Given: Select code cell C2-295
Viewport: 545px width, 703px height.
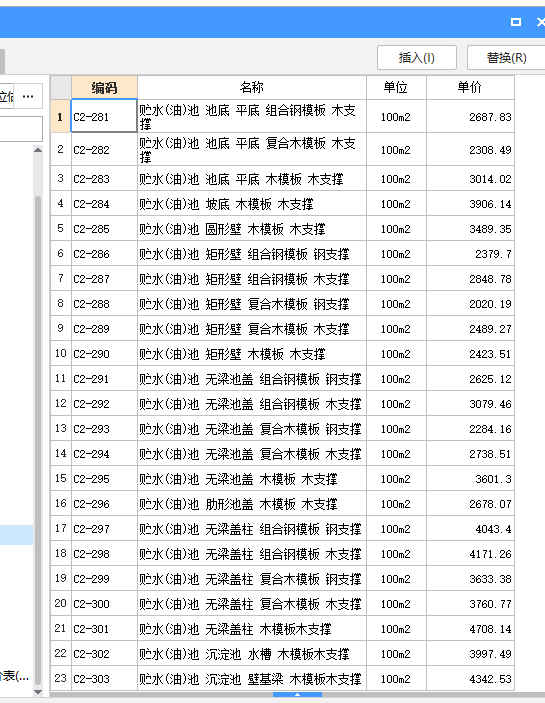Looking at the screenshot, I should [104, 478].
